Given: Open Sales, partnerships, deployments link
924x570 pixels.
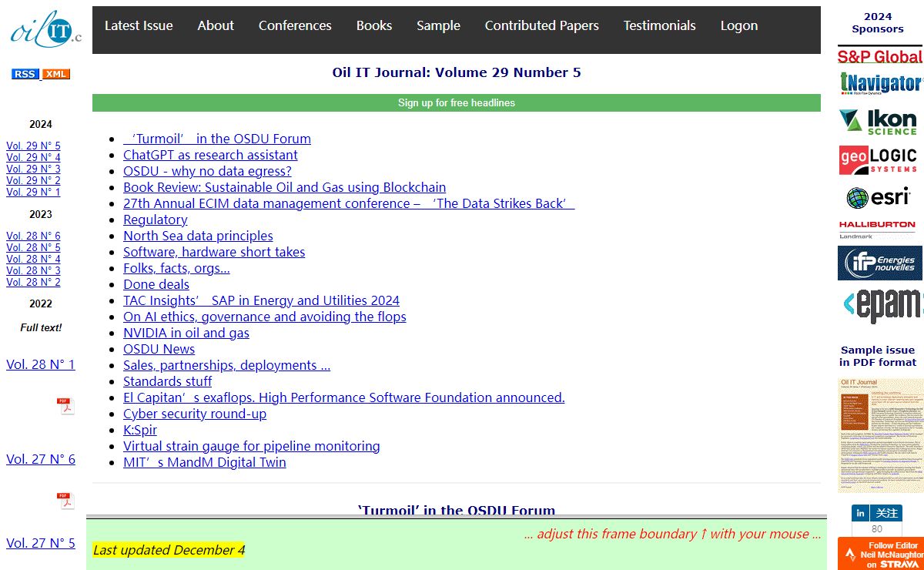Looking at the screenshot, I should (x=226, y=365).
